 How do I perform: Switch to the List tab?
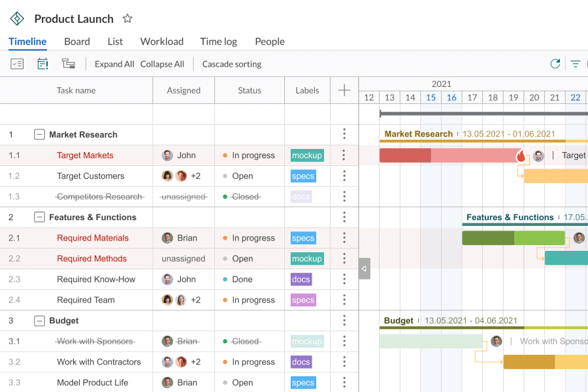(115, 41)
